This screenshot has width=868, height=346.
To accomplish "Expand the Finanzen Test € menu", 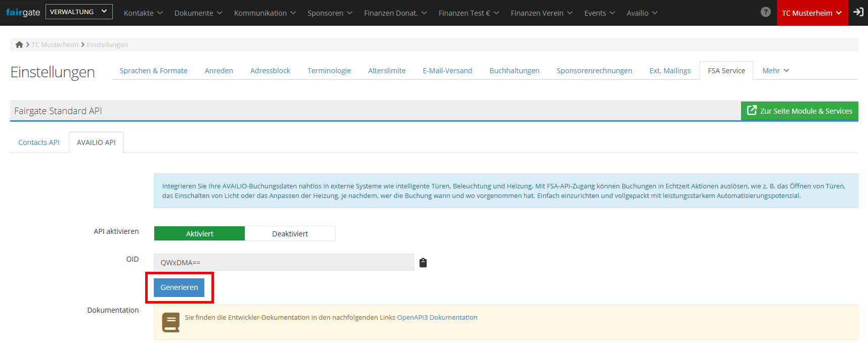I will click(469, 13).
